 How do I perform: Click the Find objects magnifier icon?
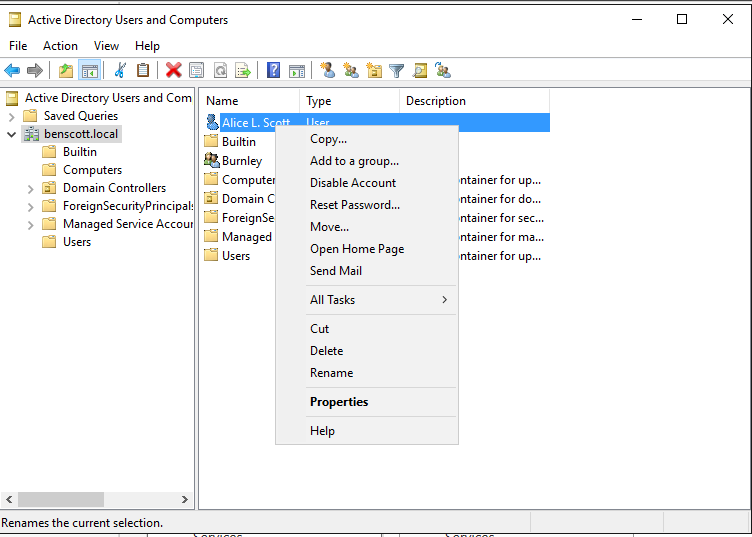click(420, 71)
